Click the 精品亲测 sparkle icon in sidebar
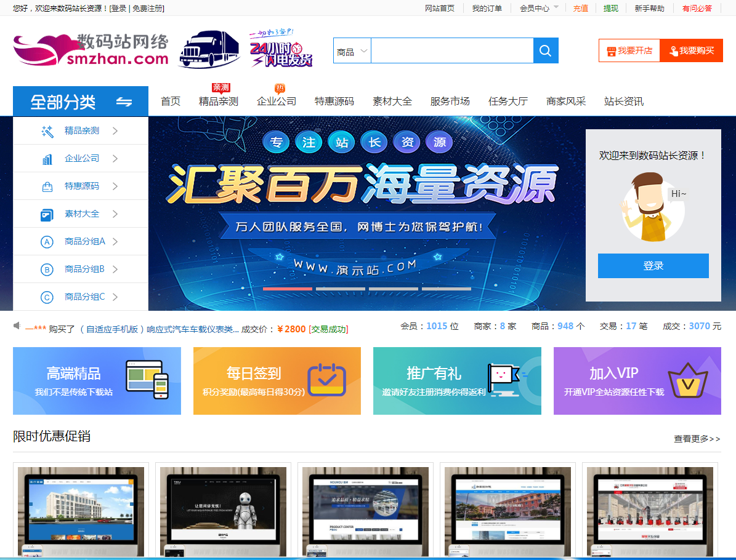Screen dimensions: 736x560 pyautogui.click(x=47, y=130)
